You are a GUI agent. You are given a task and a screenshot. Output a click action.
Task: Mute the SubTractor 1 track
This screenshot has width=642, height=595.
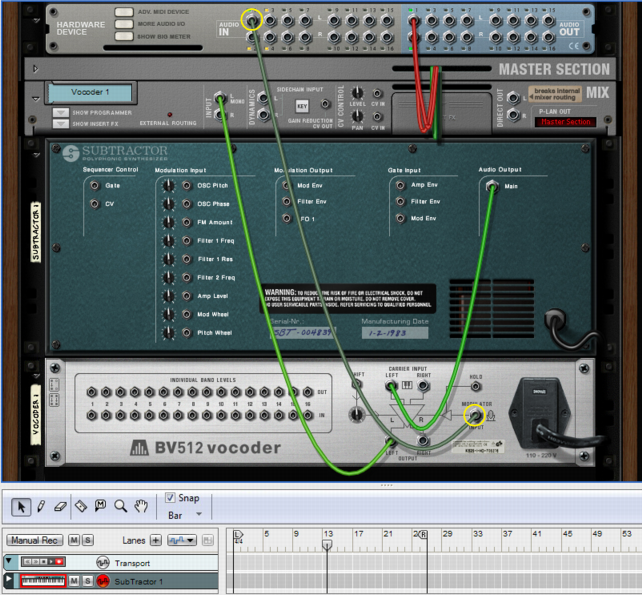tap(73, 581)
